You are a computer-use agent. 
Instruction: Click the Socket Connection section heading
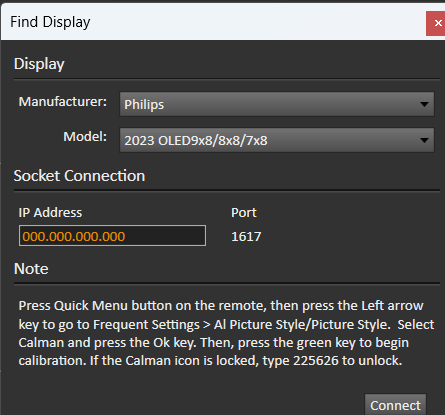tap(79, 176)
